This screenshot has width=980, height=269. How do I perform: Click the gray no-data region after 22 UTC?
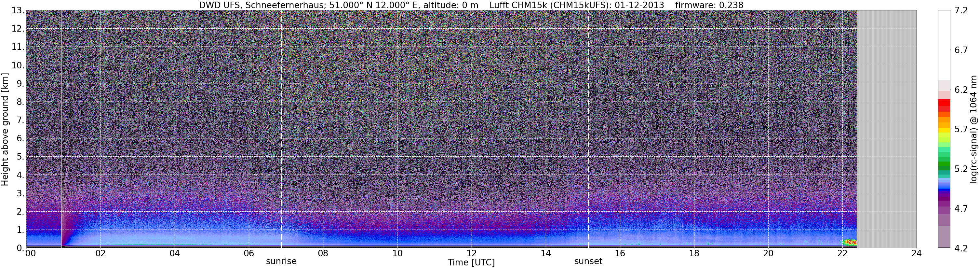(x=886, y=129)
